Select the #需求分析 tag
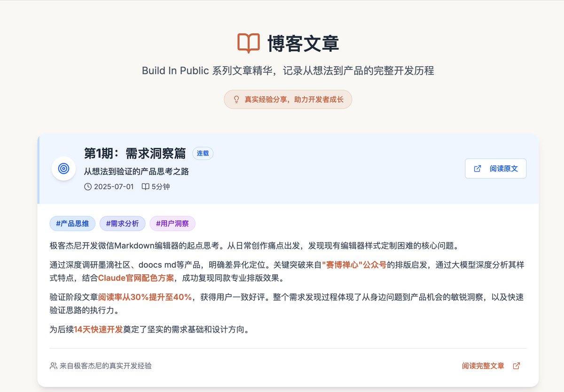The height and width of the screenshot is (392, 564). click(x=122, y=223)
